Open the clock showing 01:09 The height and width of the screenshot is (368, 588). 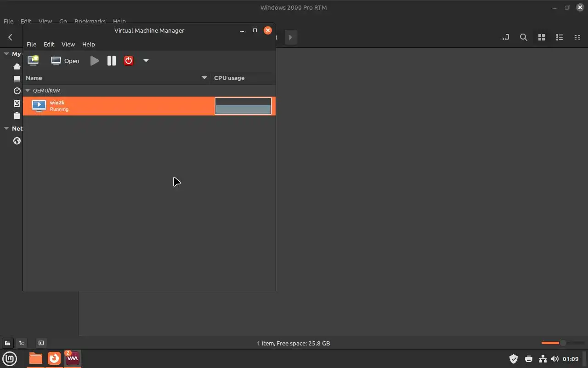tap(571, 359)
